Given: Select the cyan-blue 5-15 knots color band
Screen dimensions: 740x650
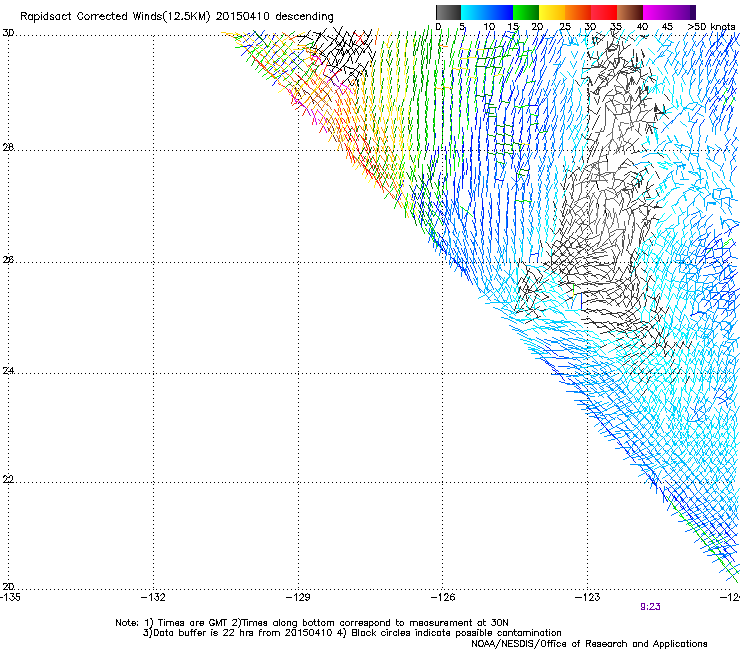Looking at the screenshot, I should point(487,12).
